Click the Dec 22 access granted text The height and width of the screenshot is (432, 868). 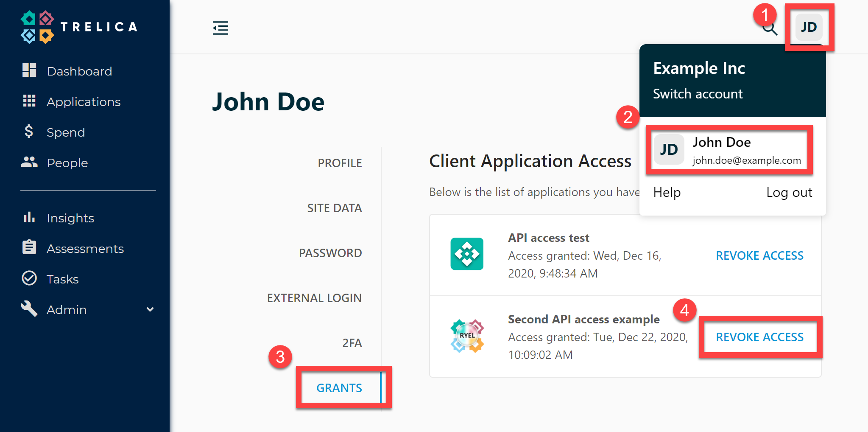pyautogui.click(x=598, y=346)
